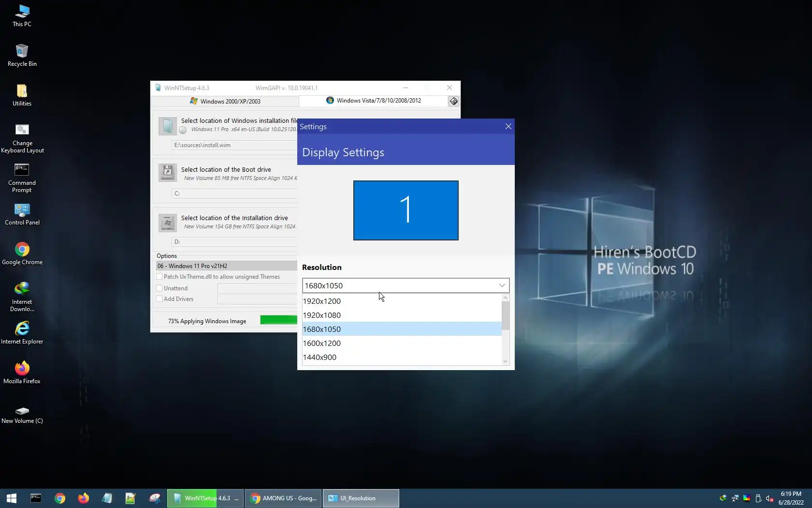Choose 1920x1200 resolution from the list
The height and width of the screenshot is (508, 812).
click(402, 301)
